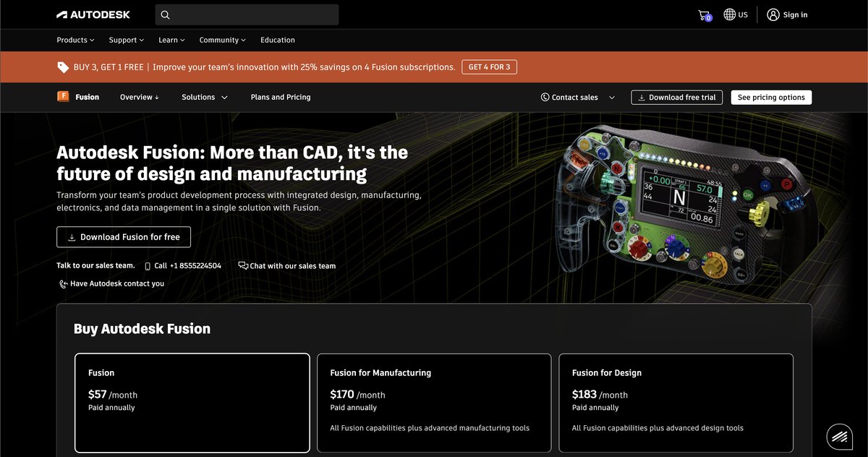Click the advanced manufacturing tools description
Image resolution: width=868 pixels, height=457 pixels.
click(x=430, y=428)
